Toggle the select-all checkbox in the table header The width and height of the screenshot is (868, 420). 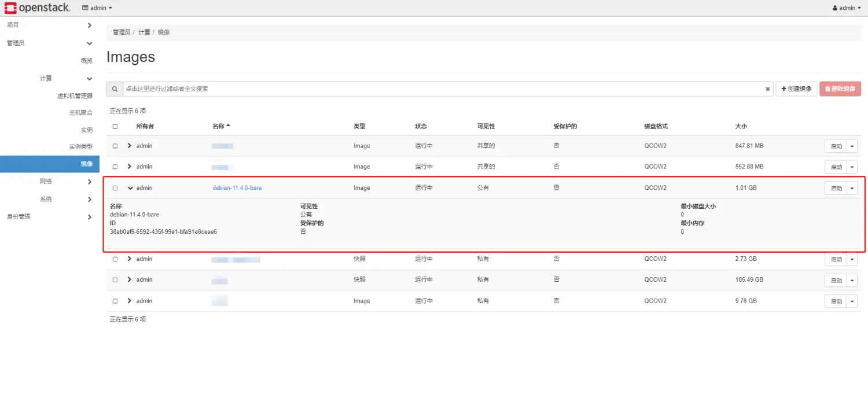(115, 126)
